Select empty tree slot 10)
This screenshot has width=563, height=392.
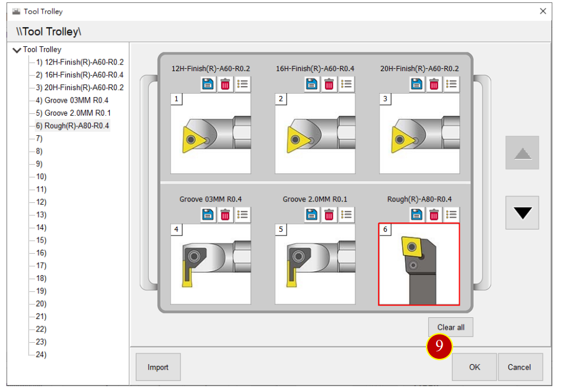[42, 177]
